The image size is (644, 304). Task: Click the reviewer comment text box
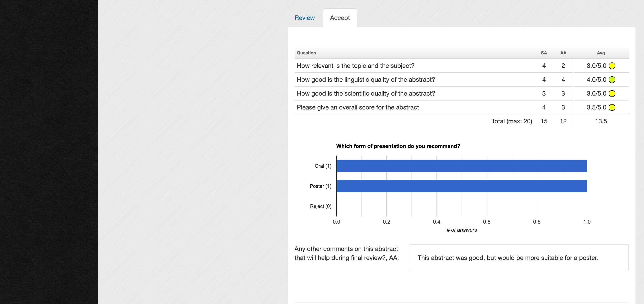click(x=519, y=258)
